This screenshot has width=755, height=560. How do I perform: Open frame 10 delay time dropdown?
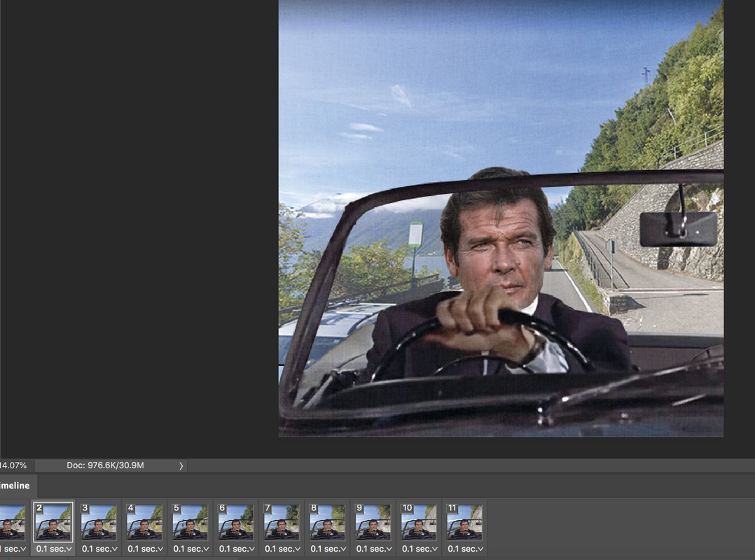click(420, 549)
